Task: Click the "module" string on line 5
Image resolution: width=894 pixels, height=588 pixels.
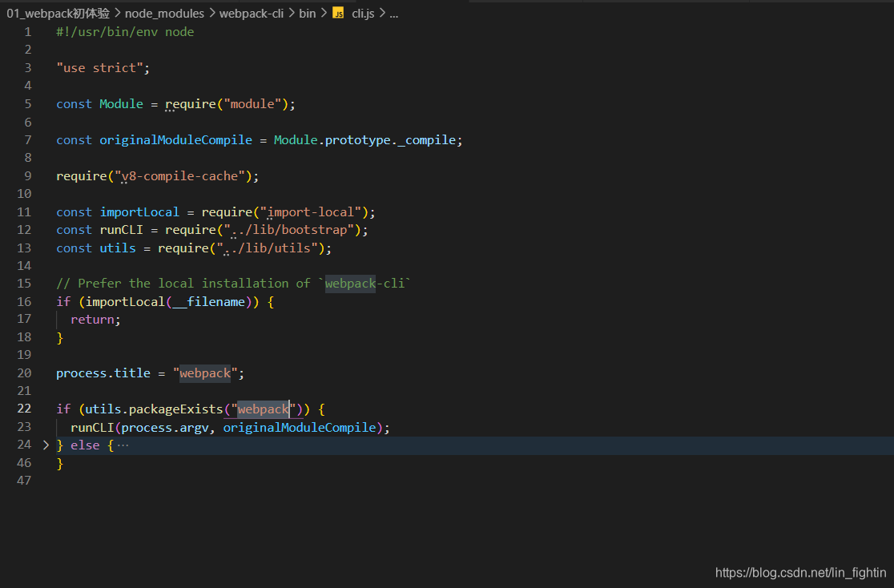Action: 252,104
